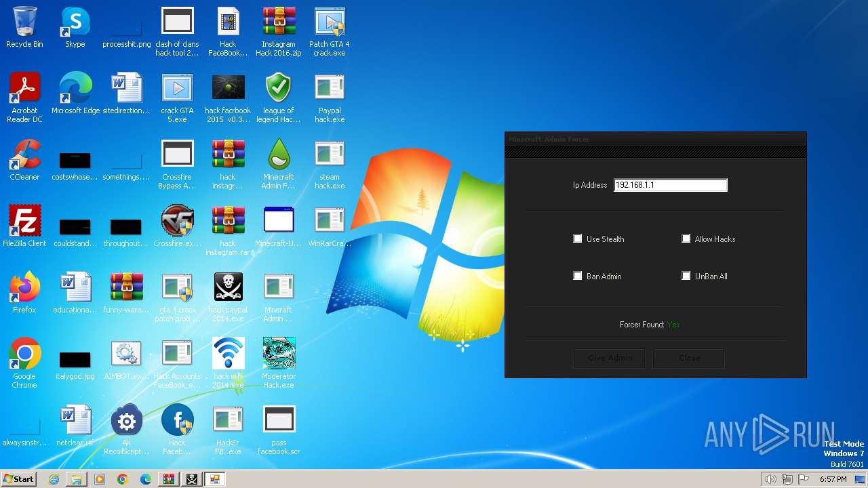Select the Ak RecoilScript icon
Viewport: 868px width, 488px height.
(126, 430)
